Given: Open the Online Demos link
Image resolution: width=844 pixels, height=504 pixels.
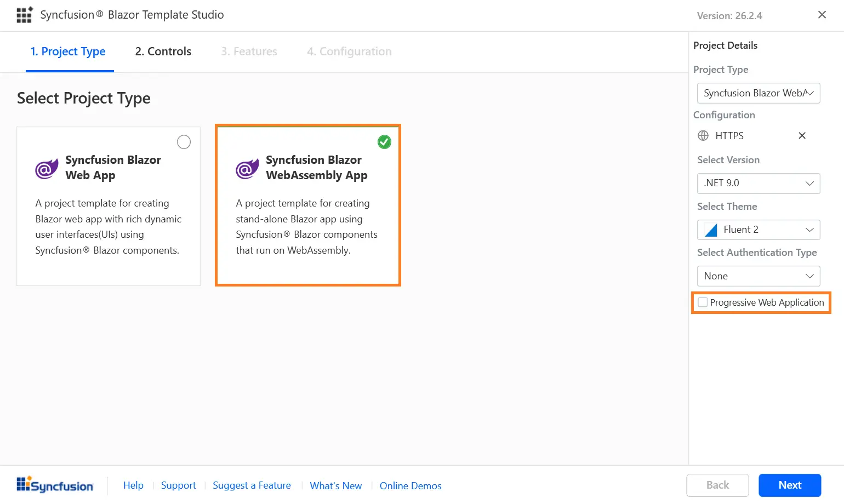Looking at the screenshot, I should (410, 485).
